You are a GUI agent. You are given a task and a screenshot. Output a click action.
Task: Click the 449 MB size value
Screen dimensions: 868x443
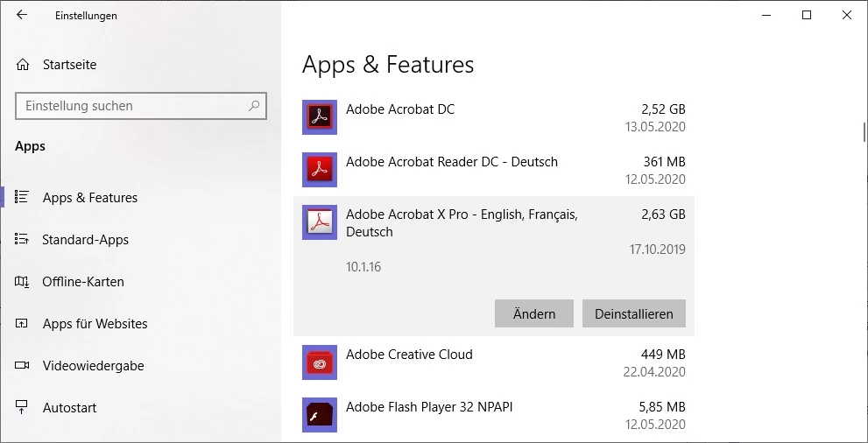(663, 354)
